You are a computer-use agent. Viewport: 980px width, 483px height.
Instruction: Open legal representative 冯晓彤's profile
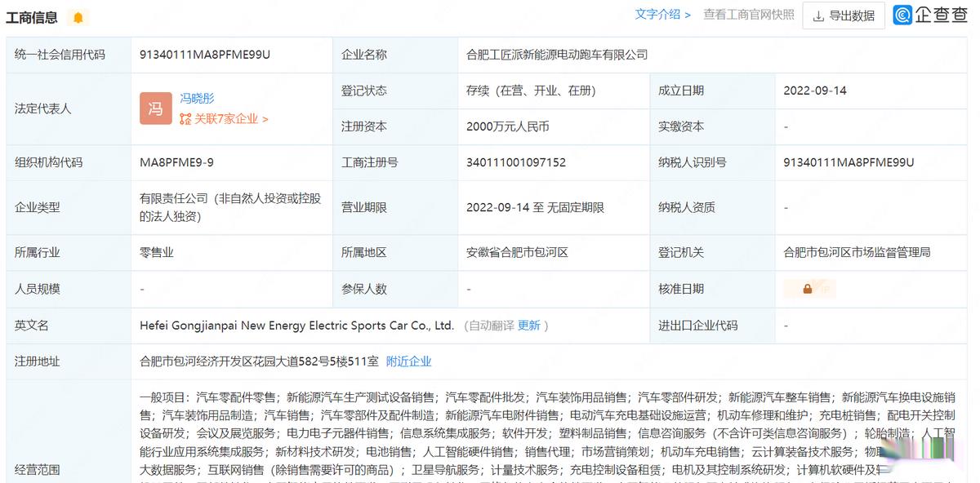pos(197,98)
